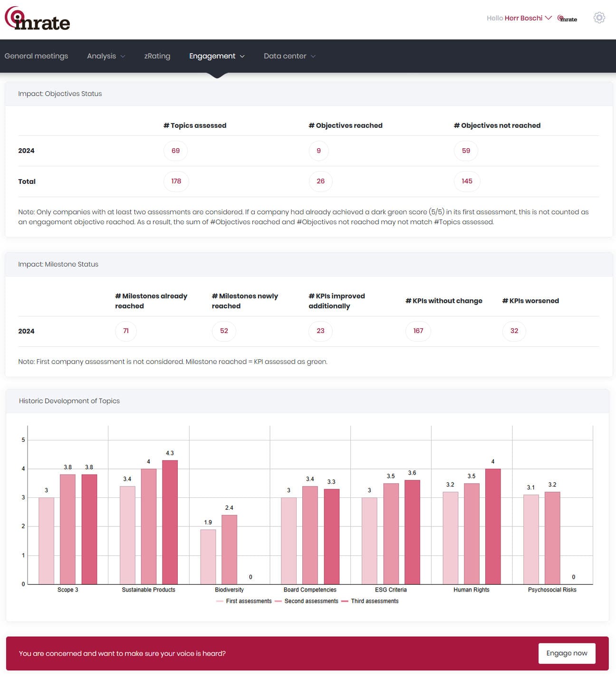Expand the Data center dropdown
Viewport: 616px width, 687px height.
289,56
